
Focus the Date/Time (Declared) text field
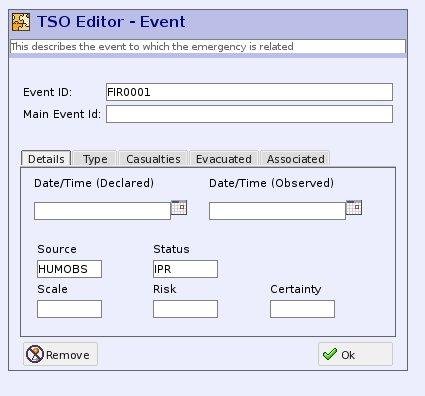[x=102, y=211]
